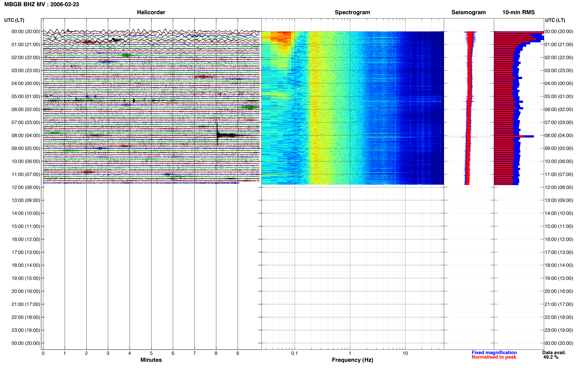Click the 'Minutes' x-axis label

(151, 360)
